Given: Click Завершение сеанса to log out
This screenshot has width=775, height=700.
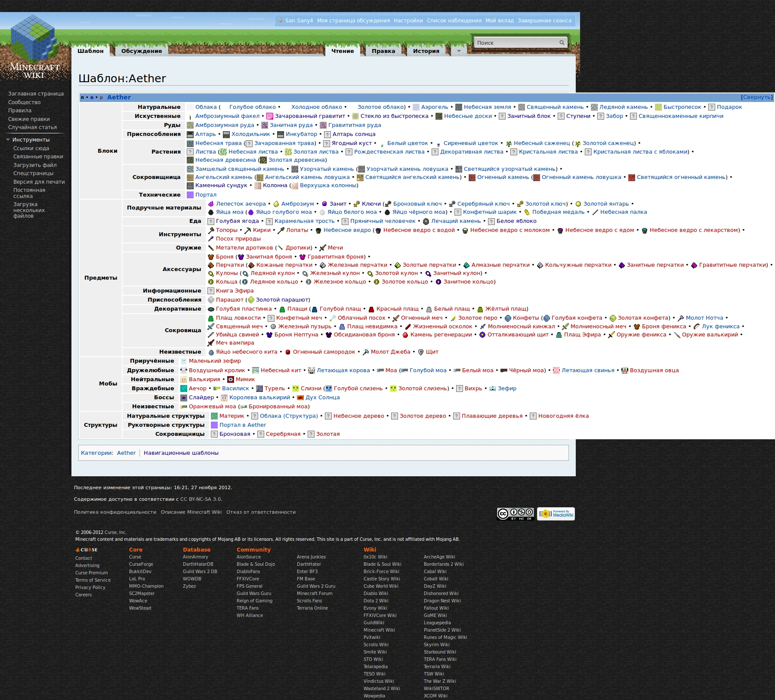Looking at the screenshot, I should coord(544,21).
